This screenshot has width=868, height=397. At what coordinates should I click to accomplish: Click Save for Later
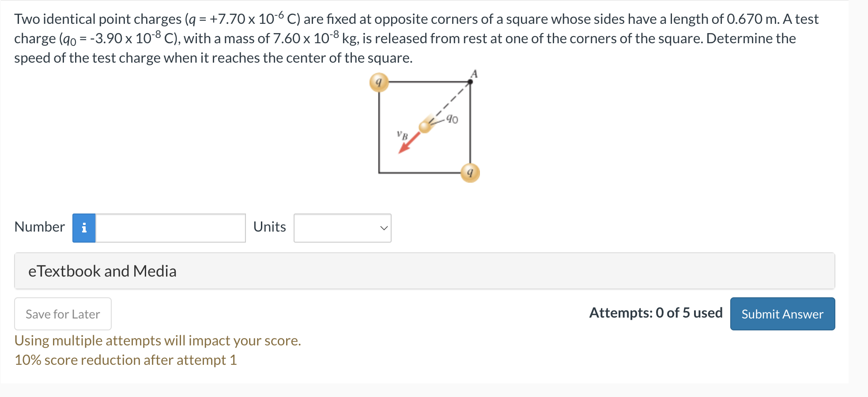point(62,314)
